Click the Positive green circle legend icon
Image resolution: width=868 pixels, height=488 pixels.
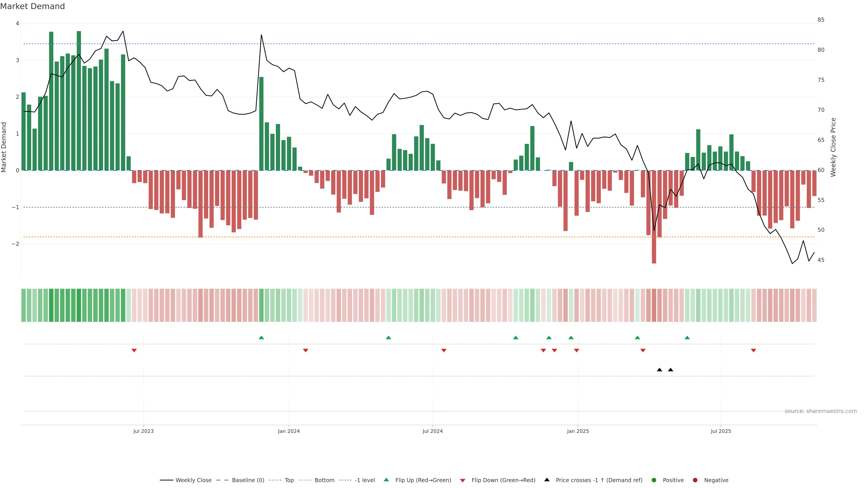(654, 480)
